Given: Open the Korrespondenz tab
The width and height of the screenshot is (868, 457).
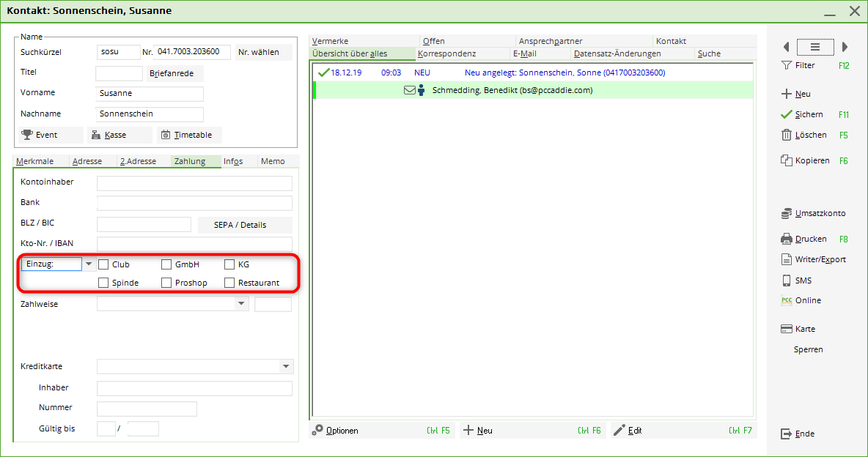Looking at the screenshot, I should click(x=446, y=53).
